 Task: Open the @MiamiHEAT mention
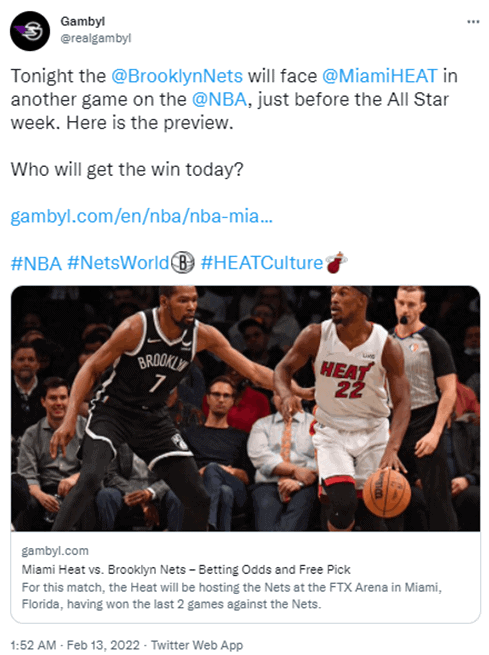pos(380,76)
